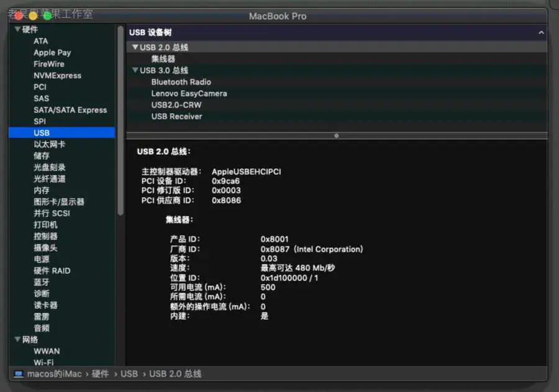Select PCI in the sidebar
559x392 pixels.
click(x=40, y=87)
